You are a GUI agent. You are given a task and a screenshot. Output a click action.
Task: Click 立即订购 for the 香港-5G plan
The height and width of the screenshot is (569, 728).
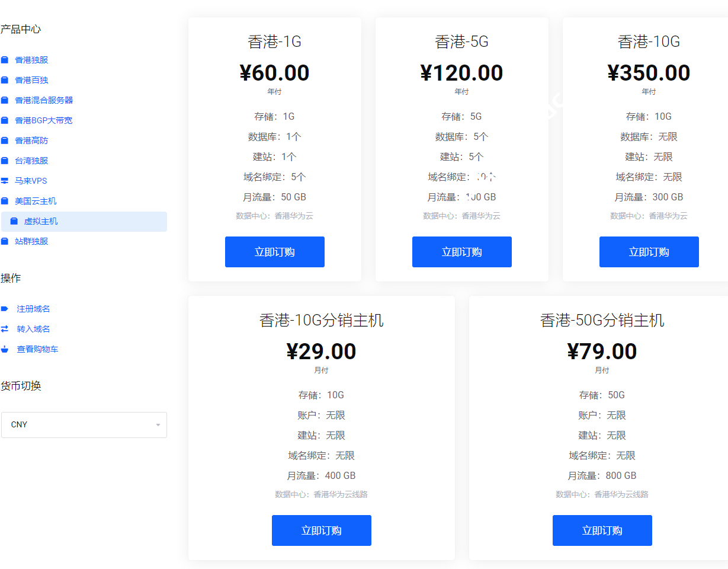(x=462, y=252)
